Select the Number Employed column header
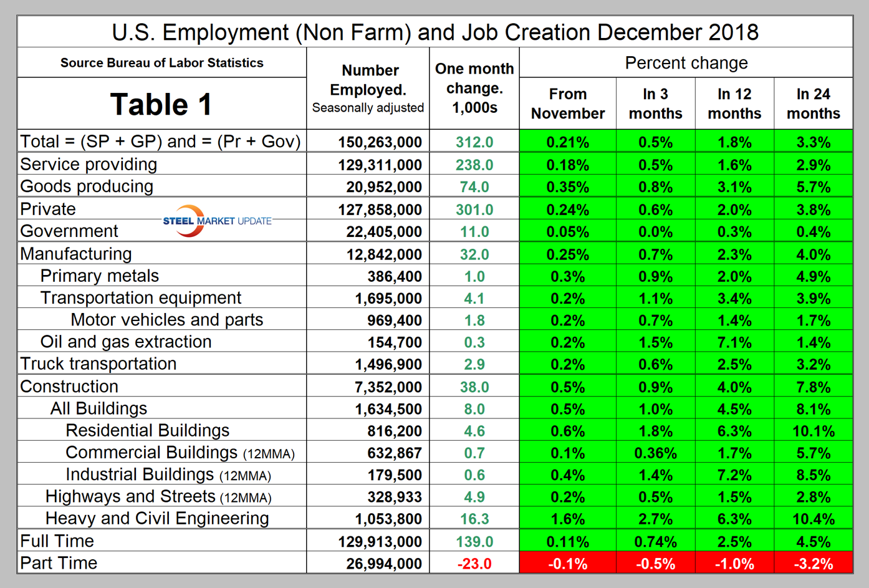The height and width of the screenshot is (588, 869). point(368,88)
